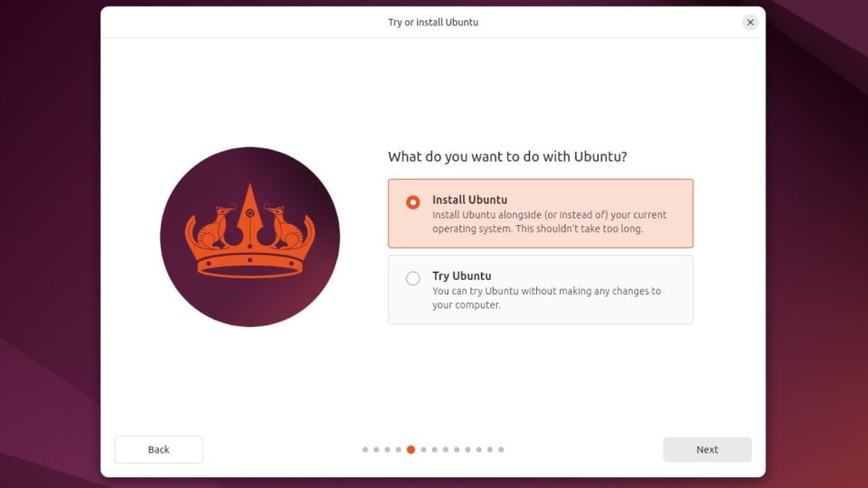Click the "Install Ubuntu" bold option title

tap(469, 200)
